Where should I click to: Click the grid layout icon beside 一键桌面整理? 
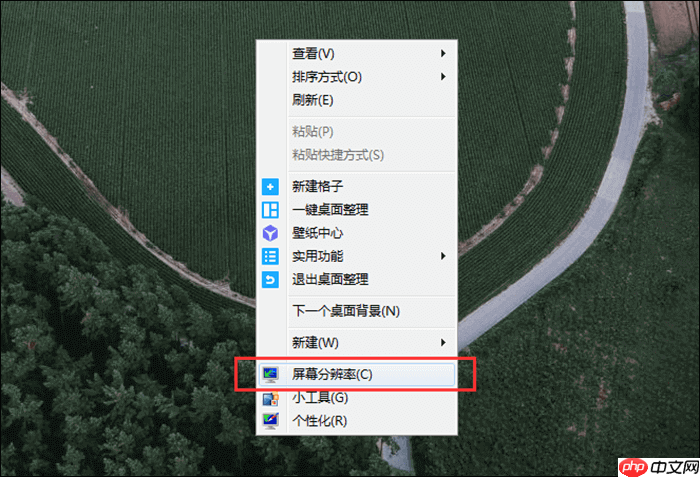coord(270,210)
